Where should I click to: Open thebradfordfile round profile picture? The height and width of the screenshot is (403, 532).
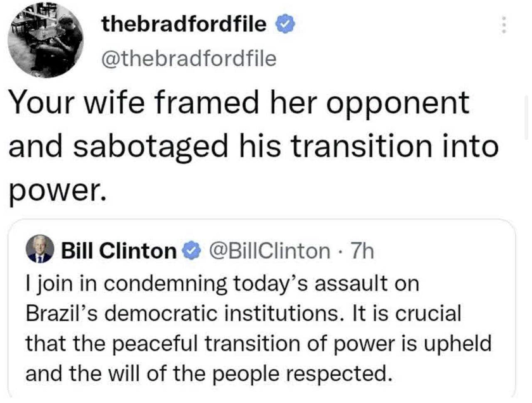coord(46,40)
